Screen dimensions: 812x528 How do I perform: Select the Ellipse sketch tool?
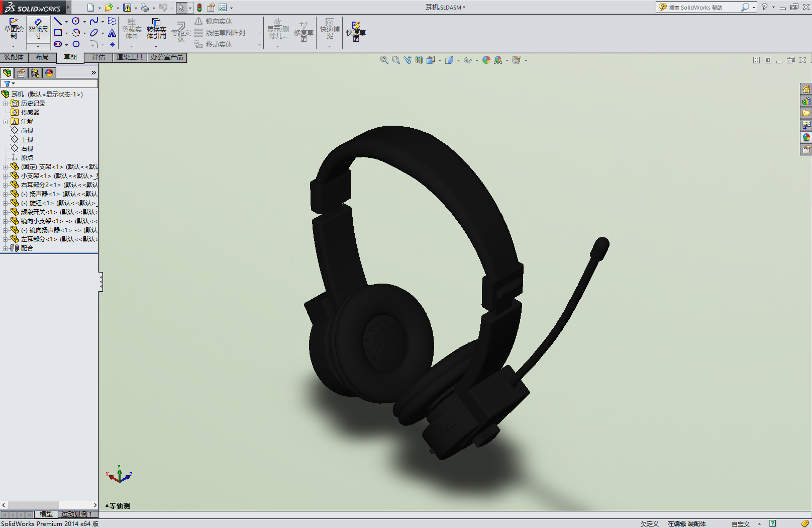coord(94,33)
